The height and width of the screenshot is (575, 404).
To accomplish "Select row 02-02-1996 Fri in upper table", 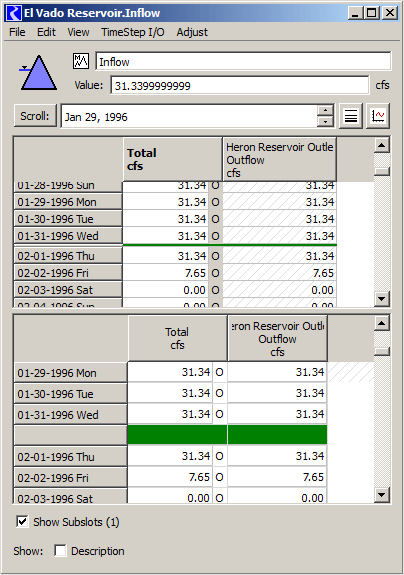I will click(x=68, y=273).
